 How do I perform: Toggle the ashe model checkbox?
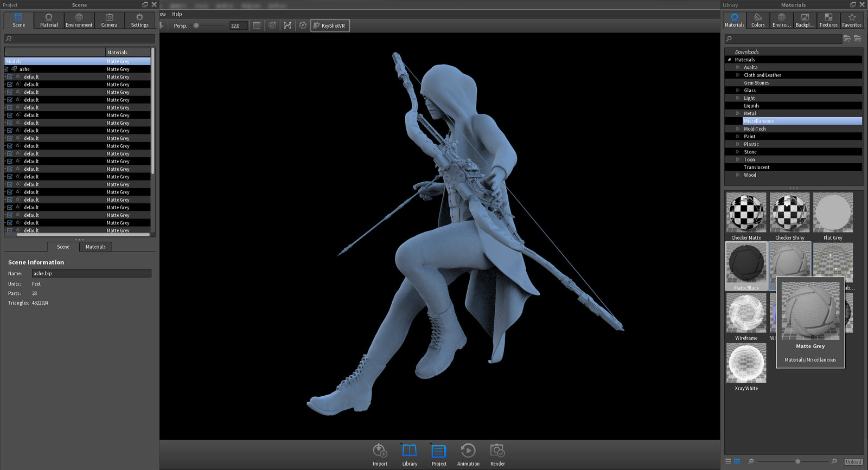click(x=7, y=69)
